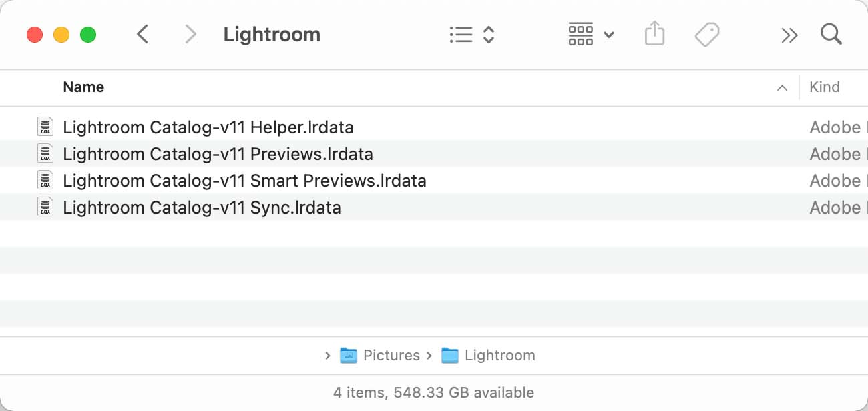Open the view options chevron
868x411 pixels.
[488, 34]
